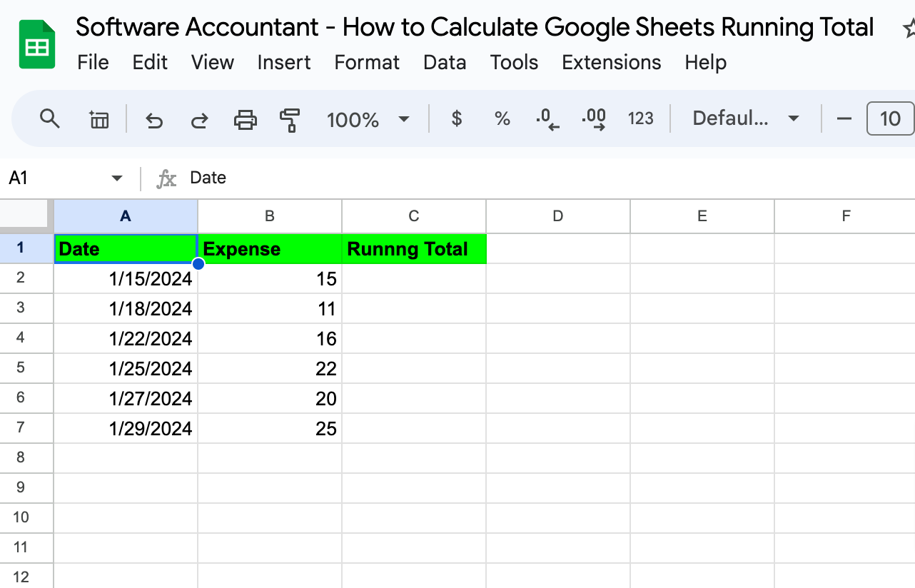
Task: Open the Google Sheets home icon
Action: pos(37,45)
